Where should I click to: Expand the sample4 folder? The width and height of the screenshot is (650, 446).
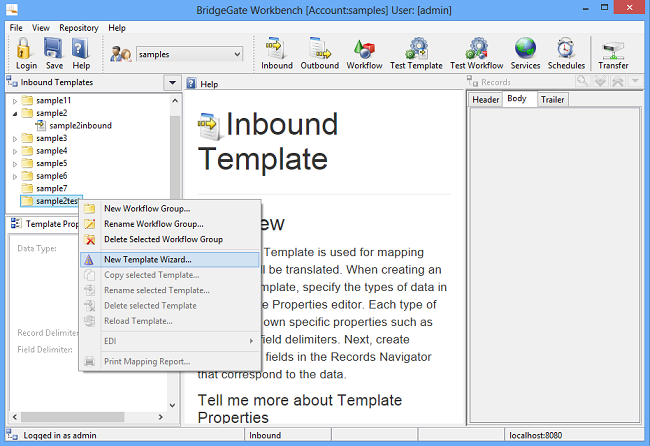15,151
